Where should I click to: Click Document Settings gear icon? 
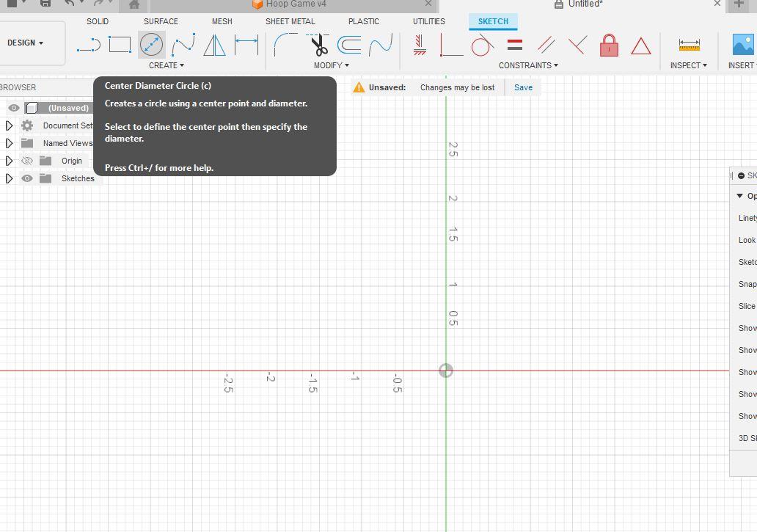(x=27, y=125)
